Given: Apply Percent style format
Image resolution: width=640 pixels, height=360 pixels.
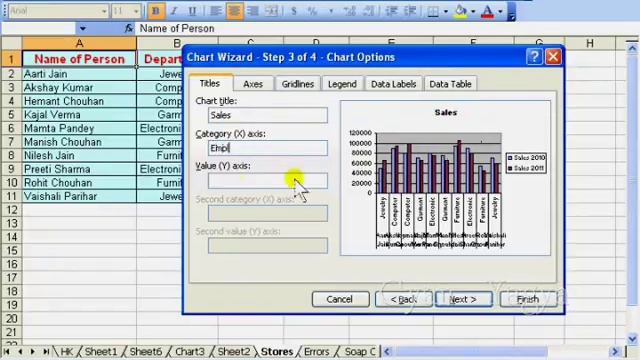Looking at the screenshot, I should coord(312,11).
